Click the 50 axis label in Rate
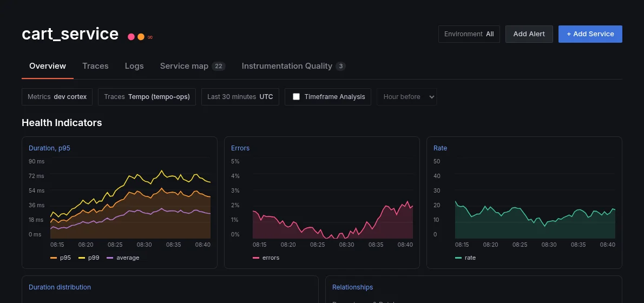The image size is (644, 303). (437, 161)
